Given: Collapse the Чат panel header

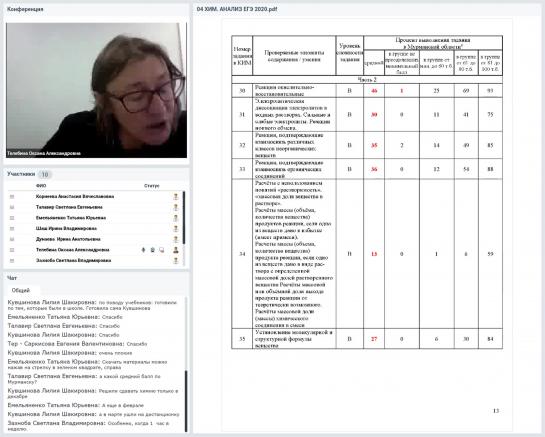Looking at the screenshot, I should click(x=96, y=278).
